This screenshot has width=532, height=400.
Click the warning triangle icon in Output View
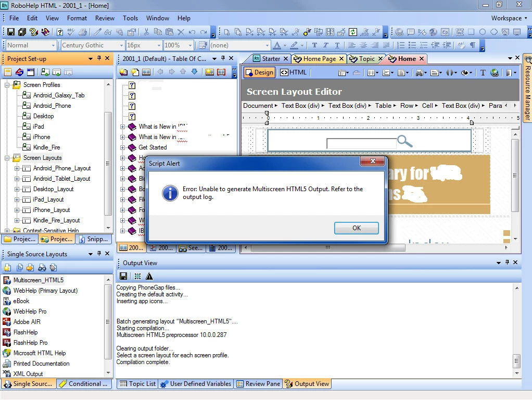point(149,276)
